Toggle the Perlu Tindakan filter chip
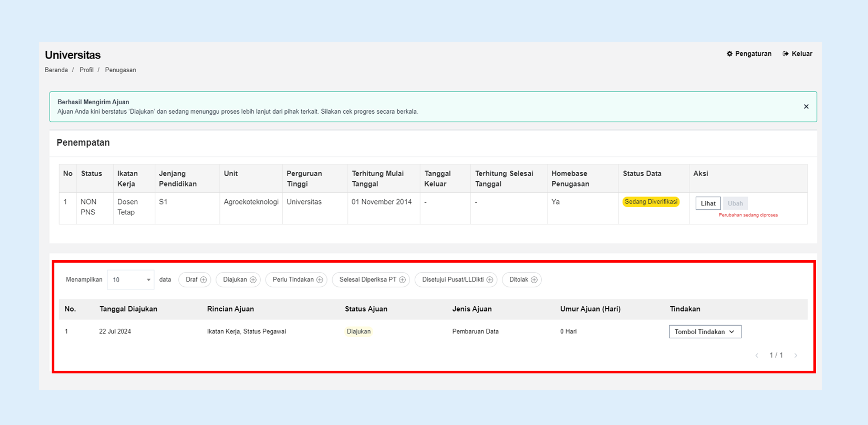868x425 pixels. (x=296, y=279)
